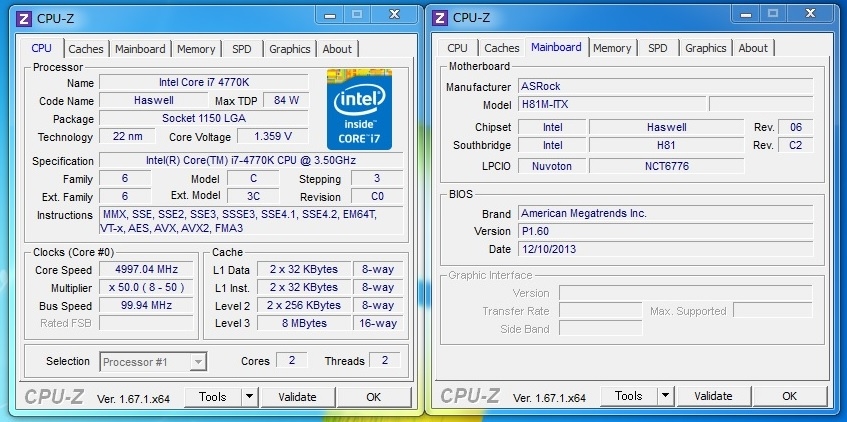Click Bus Speed value 99.94 MHz
The height and width of the screenshot is (422, 847).
click(x=146, y=305)
